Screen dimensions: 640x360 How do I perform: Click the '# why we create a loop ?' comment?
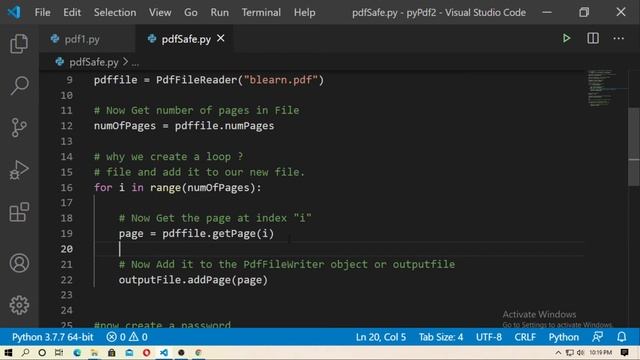pyautogui.click(x=168, y=156)
